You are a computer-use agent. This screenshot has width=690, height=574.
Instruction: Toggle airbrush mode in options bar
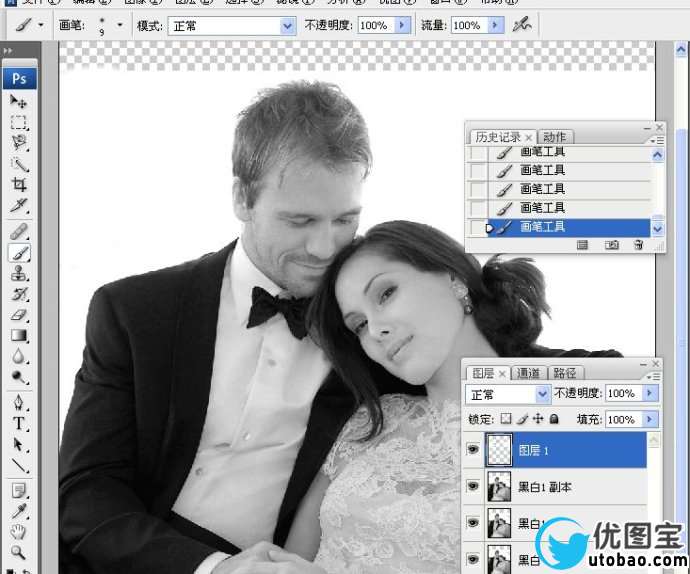(522, 25)
